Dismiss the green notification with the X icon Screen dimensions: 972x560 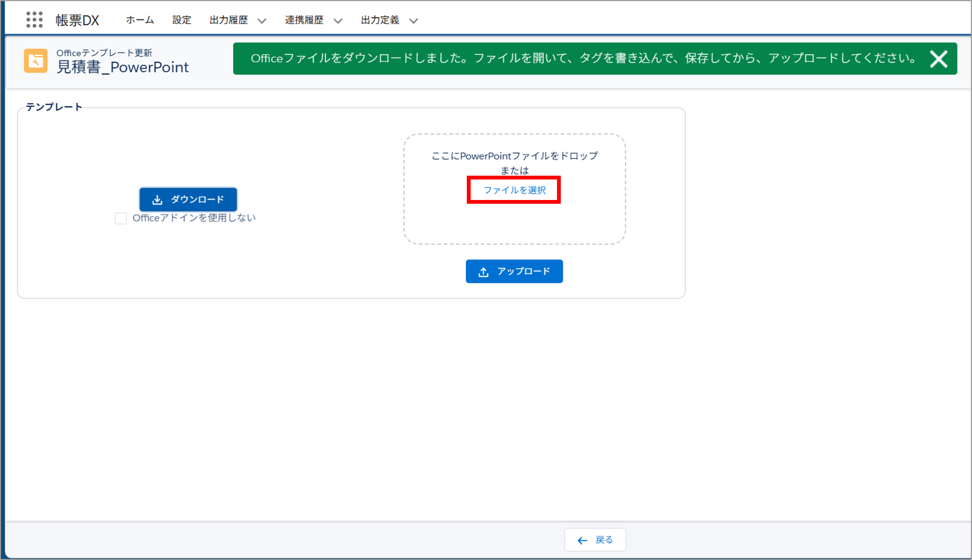tap(939, 59)
